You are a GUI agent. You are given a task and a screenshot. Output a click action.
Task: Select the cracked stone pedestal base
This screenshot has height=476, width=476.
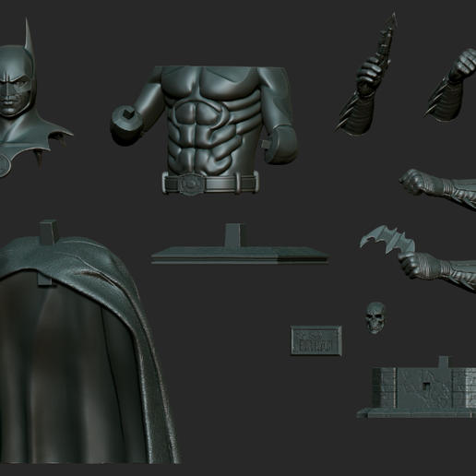(417, 387)
